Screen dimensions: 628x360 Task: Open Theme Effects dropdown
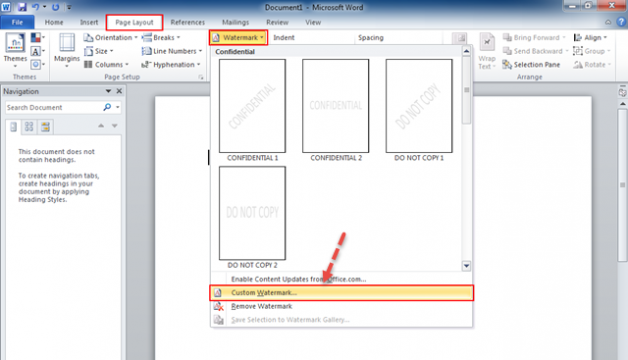(x=38, y=64)
